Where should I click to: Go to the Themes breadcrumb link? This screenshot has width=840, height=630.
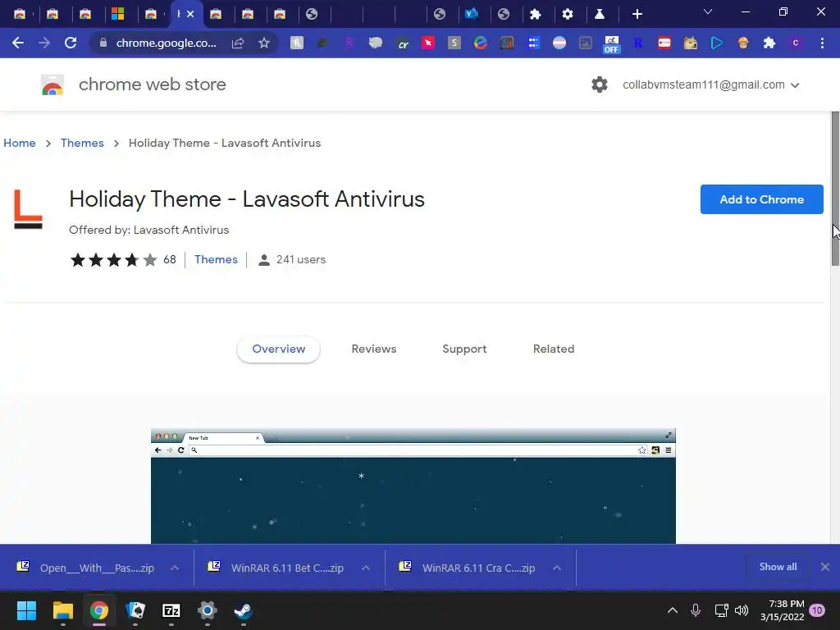(82, 143)
